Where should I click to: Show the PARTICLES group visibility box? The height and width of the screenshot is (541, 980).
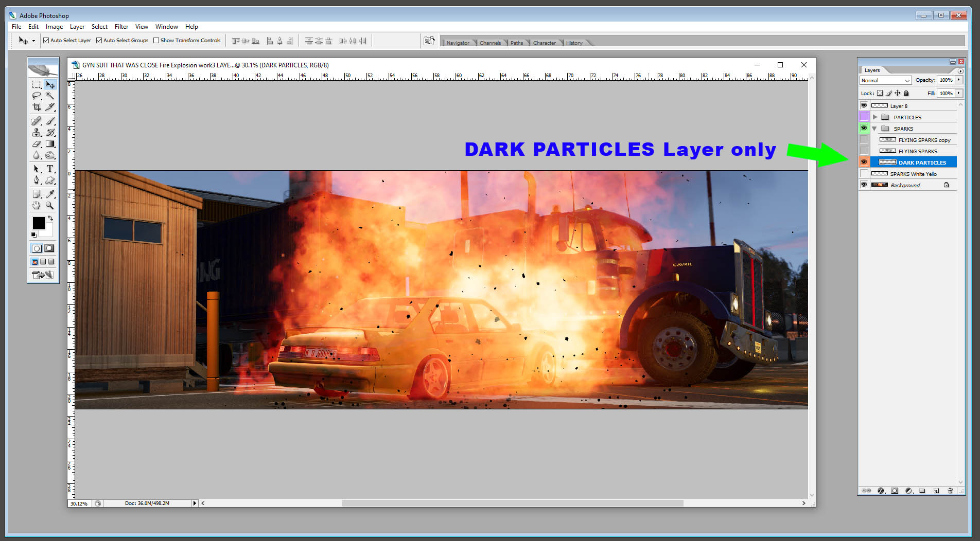pos(864,117)
